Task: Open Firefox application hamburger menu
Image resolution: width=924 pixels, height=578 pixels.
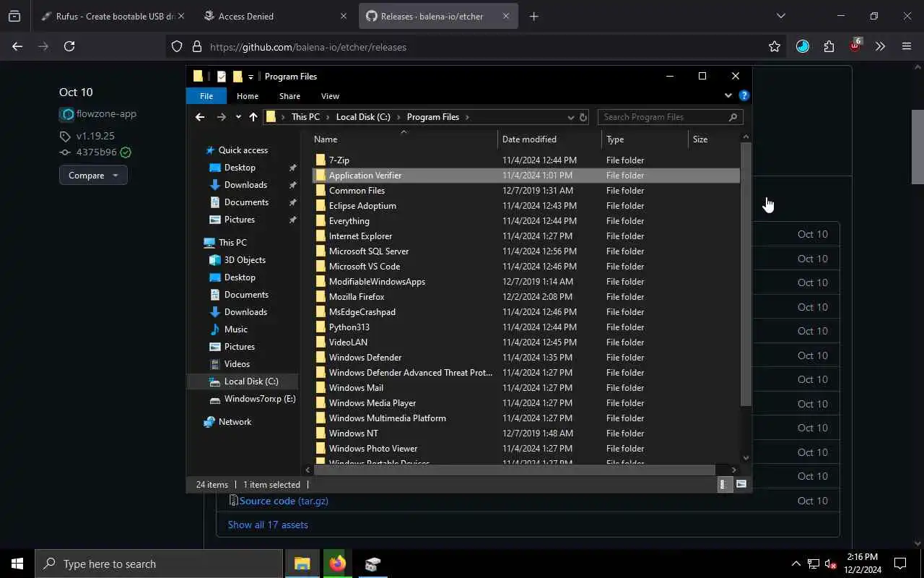Action: (x=907, y=46)
